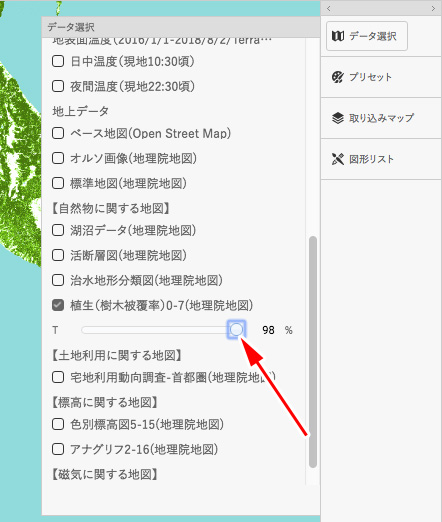The width and height of the screenshot is (442, 522).
Task: Click the 【磁気に関する地図】 heading
Action: coord(104,474)
